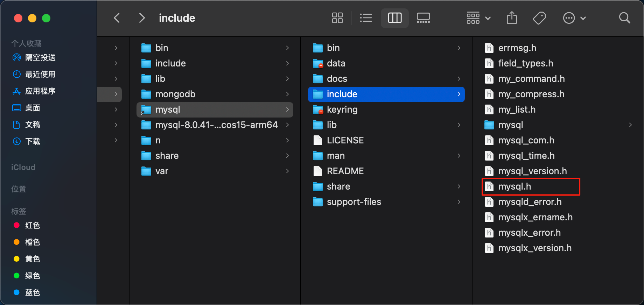Select the LICENSE file

coord(345,140)
